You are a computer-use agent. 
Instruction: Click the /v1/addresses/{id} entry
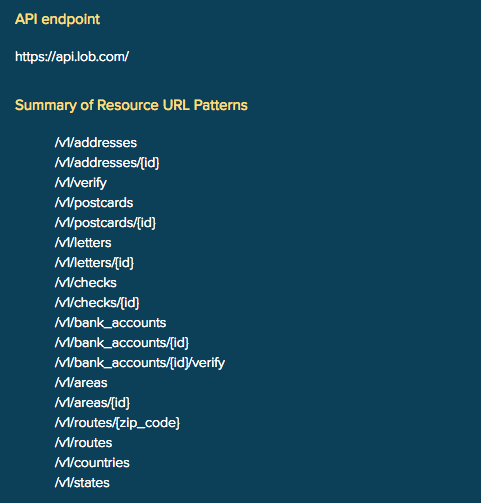pyautogui.click(x=107, y=163)
